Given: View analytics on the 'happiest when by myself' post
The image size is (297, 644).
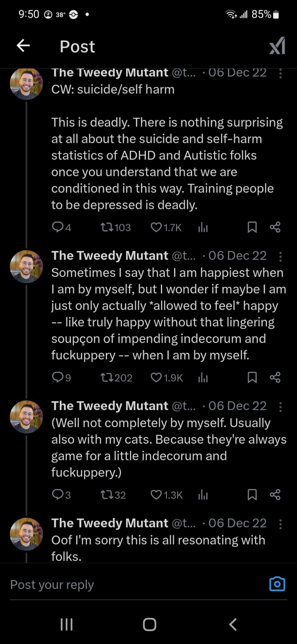Looking at the screenshot, I should [x=203, y=378].
